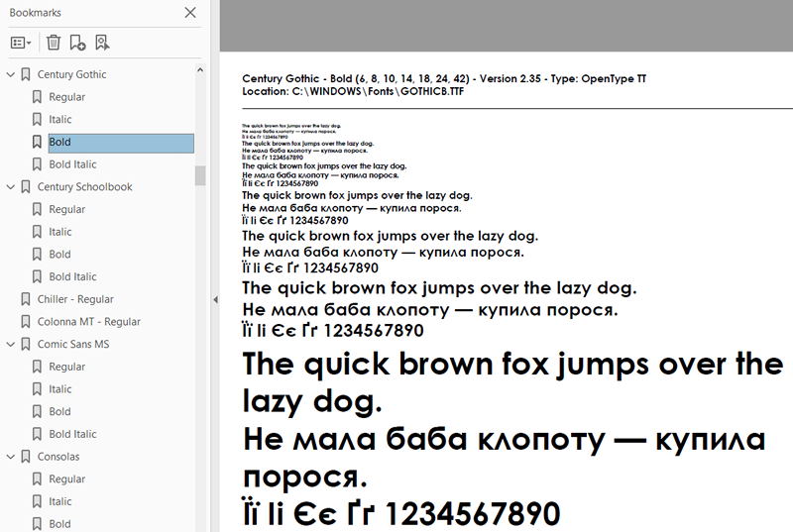Click bookmark icon beside Comic Sans MS
The width and height of the screenshot is (793, 532).
pyautogui.click(x=26, y=344)
